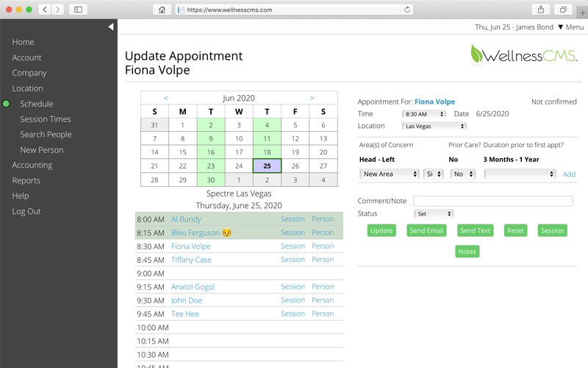The height and width of the screenshot is (368, 588).
Task: Open Search People in the sidebar
Action: (46, 135)
